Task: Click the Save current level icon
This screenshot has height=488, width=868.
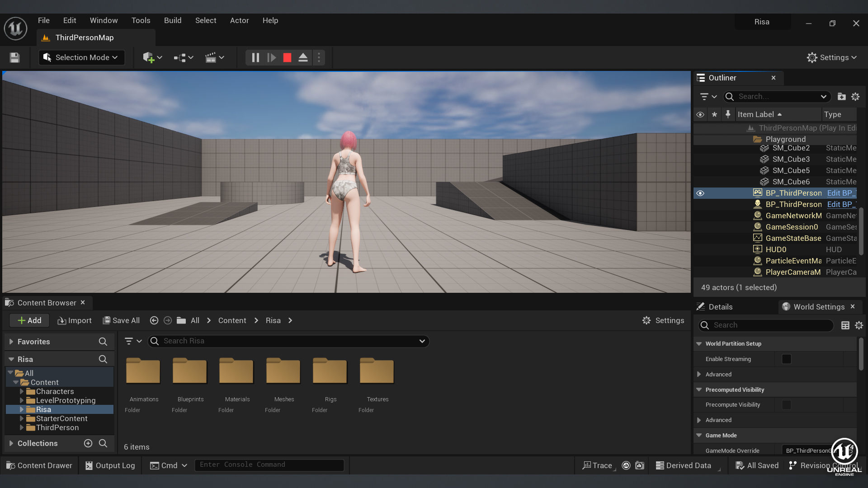Action: click(14, 58)
